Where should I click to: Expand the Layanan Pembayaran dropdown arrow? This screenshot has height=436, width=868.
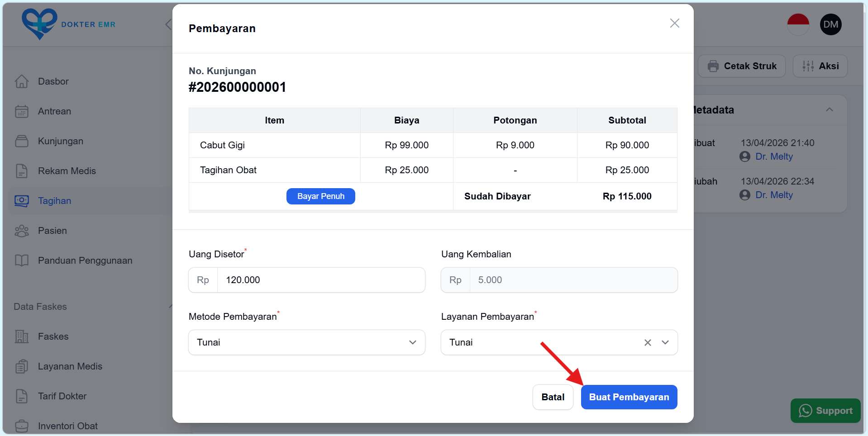(665, 342)
